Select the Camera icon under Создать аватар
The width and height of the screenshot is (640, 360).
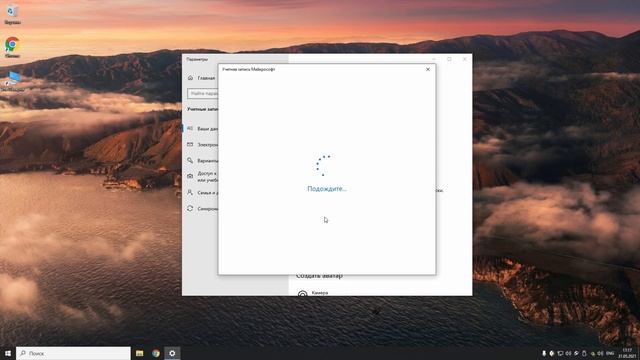coord(302,293)
